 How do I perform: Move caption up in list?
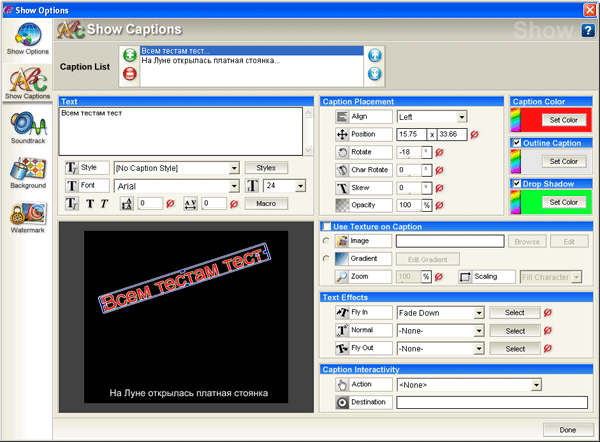click(x=375, y=55)
